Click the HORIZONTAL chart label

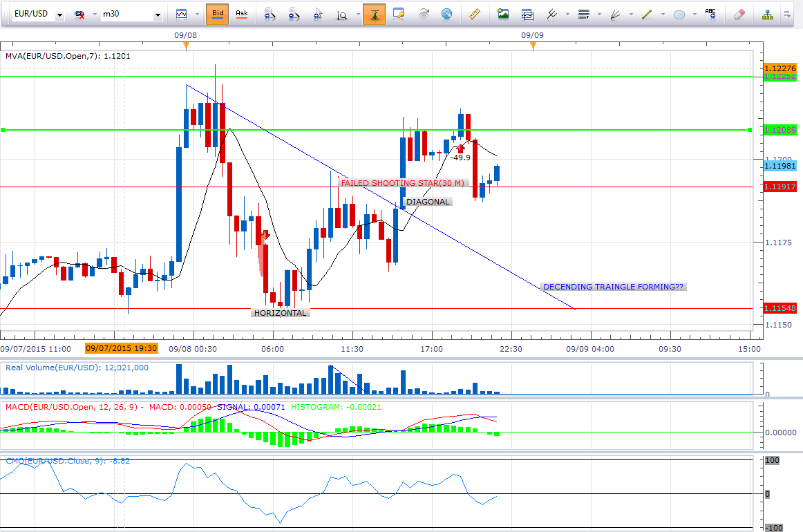click(280, 313)
